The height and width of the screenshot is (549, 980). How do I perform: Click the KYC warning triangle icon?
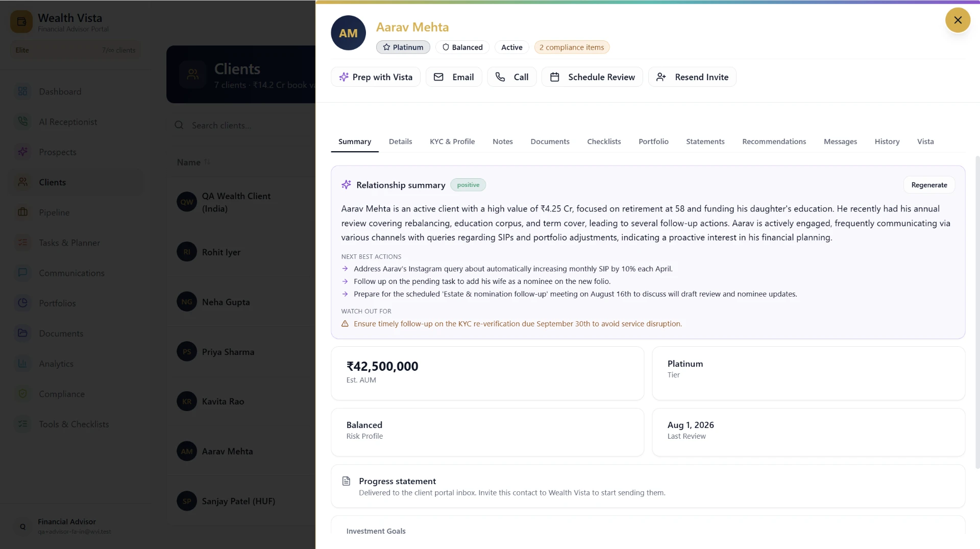[x=345, y=324]
